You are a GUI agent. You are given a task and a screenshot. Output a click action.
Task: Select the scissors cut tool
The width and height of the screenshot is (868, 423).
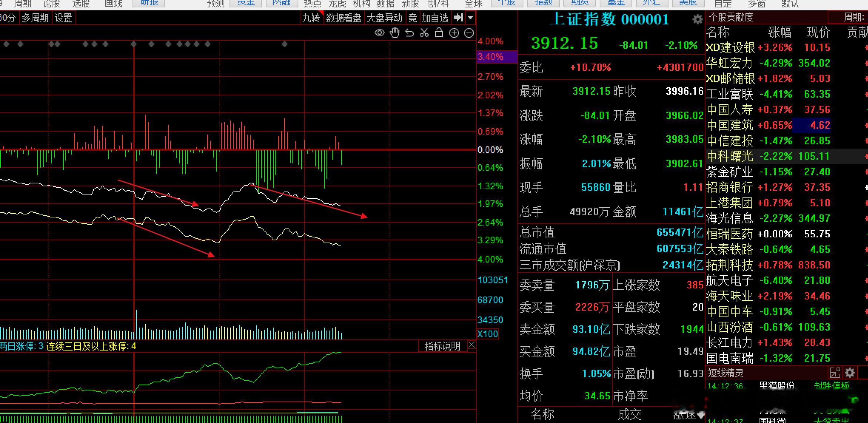pos(424,33)
